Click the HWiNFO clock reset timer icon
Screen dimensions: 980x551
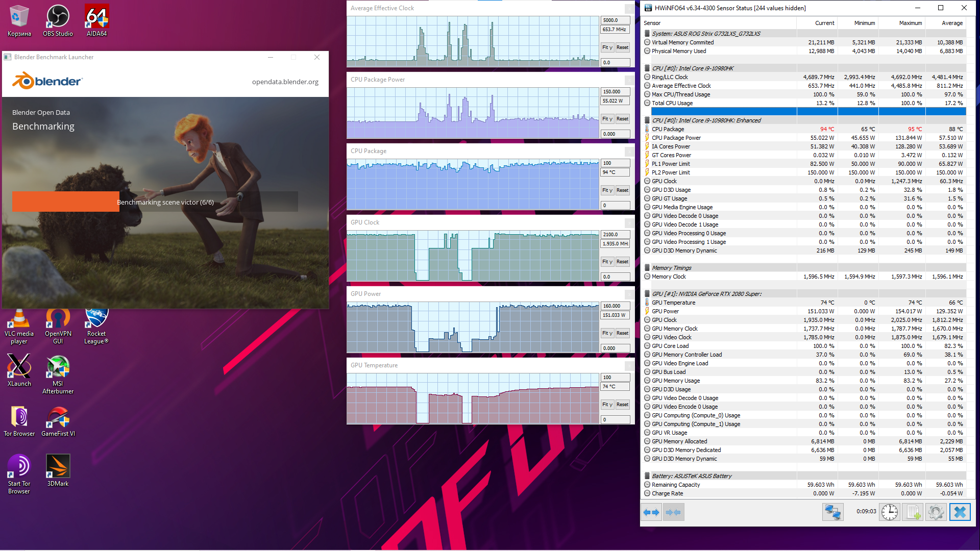point(890,512)
